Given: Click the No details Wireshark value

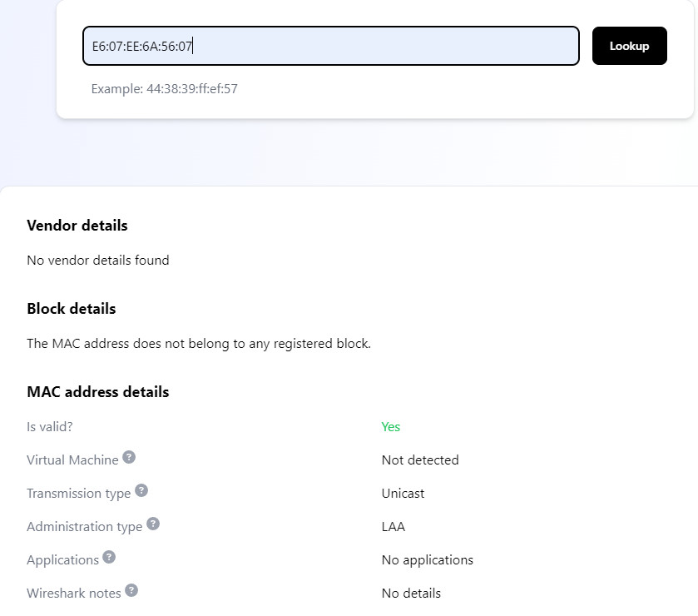Looking at the screenshot, I should [411, 594].
